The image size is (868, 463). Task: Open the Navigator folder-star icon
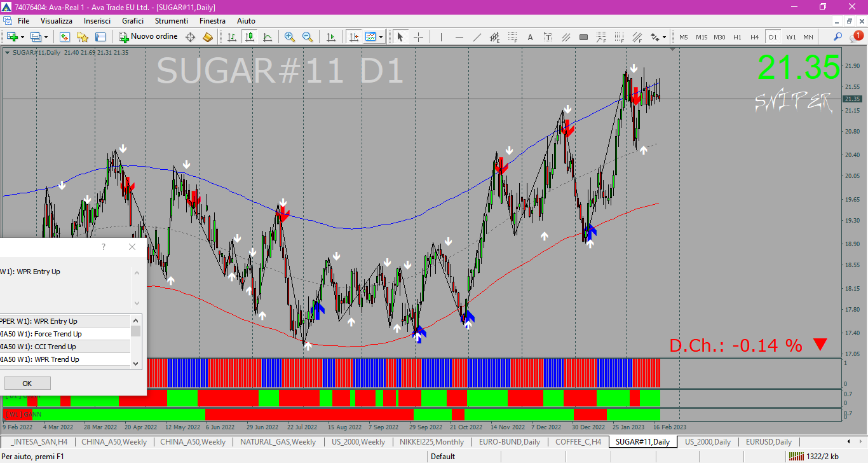pos(83,37)
